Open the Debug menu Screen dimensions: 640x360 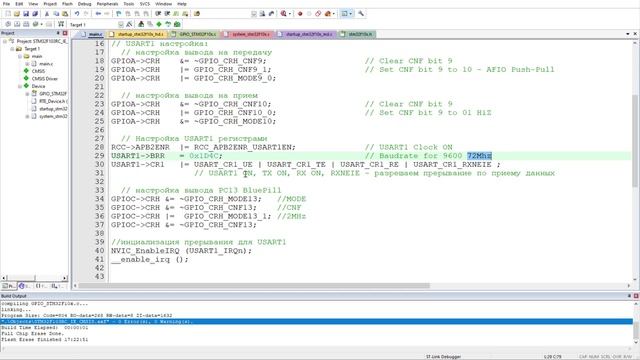pos(84,4)
